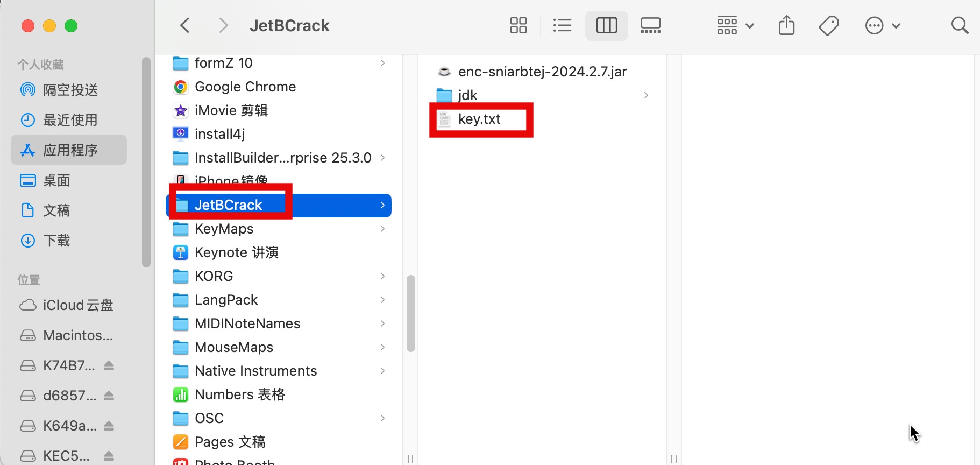
Task: Eject the K74B7 volume
Action: coord(109,366)
